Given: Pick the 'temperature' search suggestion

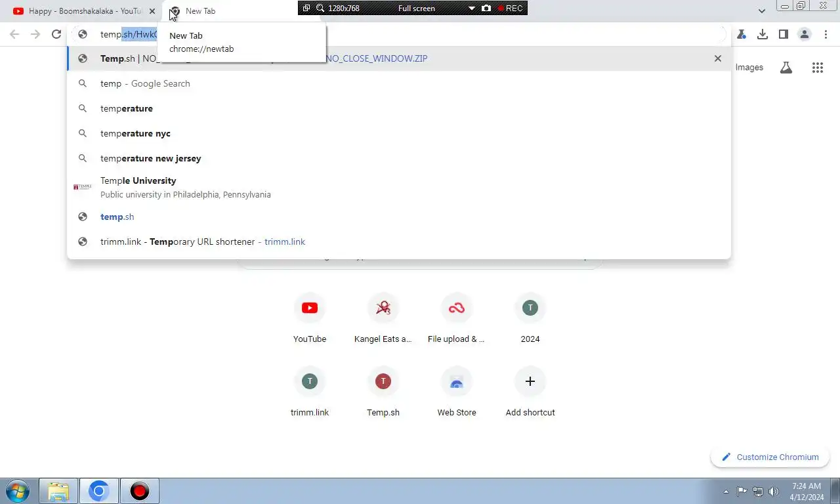Looking at the screenshot, I should 399,108.
